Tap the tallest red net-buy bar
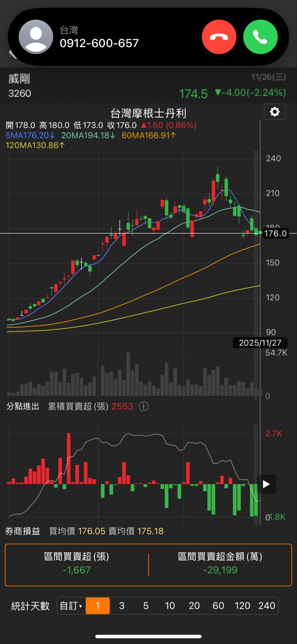The height and width of the screenshot is (644, 297). point(69,458)
